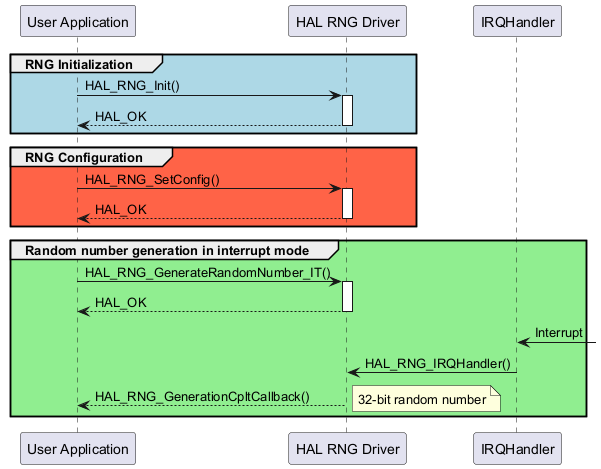Viewport: 601px width, 469px height.
Task: Click the IRQHandler participant box at diagram head
Action: (517, 21)
